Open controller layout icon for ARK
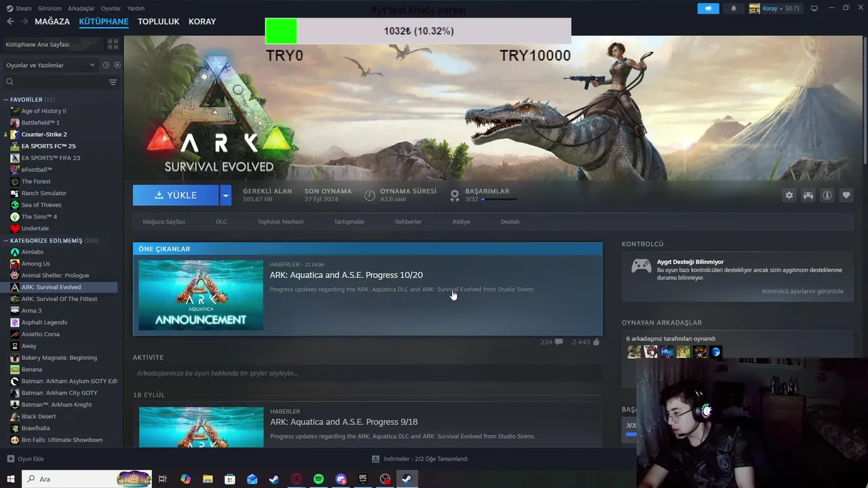The image size is (868, 488). coord(808,195)
